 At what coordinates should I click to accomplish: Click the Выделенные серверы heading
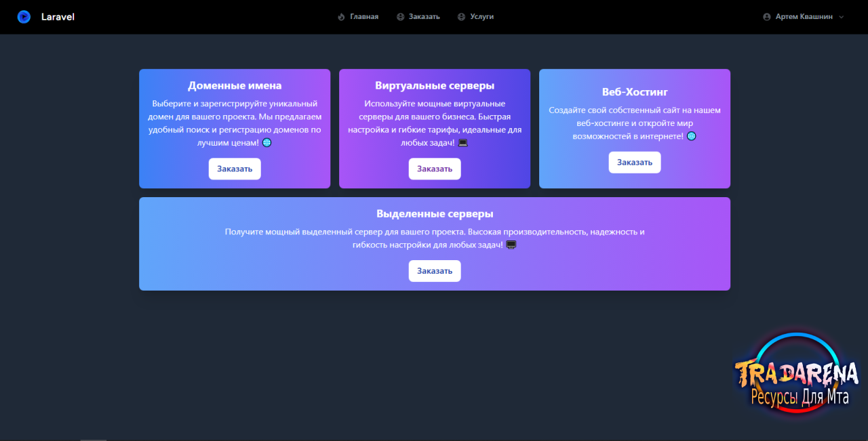point(435,214)
